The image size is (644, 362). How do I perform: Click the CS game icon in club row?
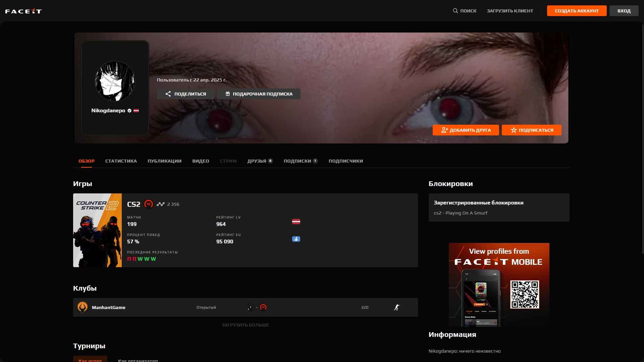click(x=397, y=307)
